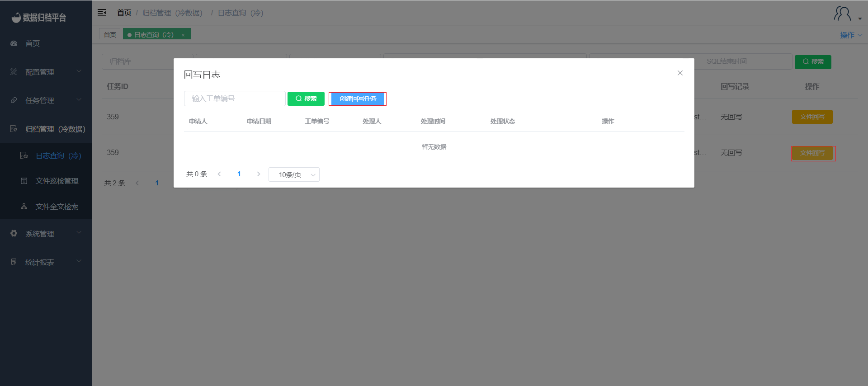Viewport: 868px width, 386px height.
Task: Open the dropdown arrow beside user avatar
Action: point(860,19)
